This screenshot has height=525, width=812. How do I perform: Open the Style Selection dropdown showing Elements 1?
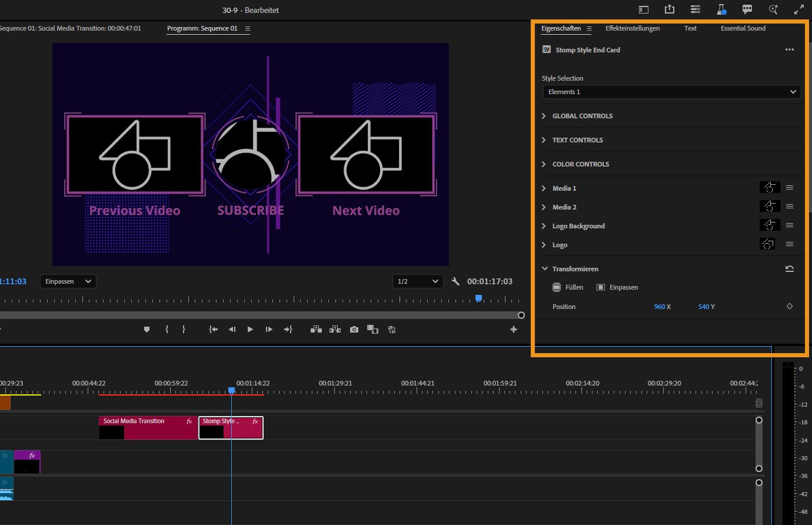point(670,92)
